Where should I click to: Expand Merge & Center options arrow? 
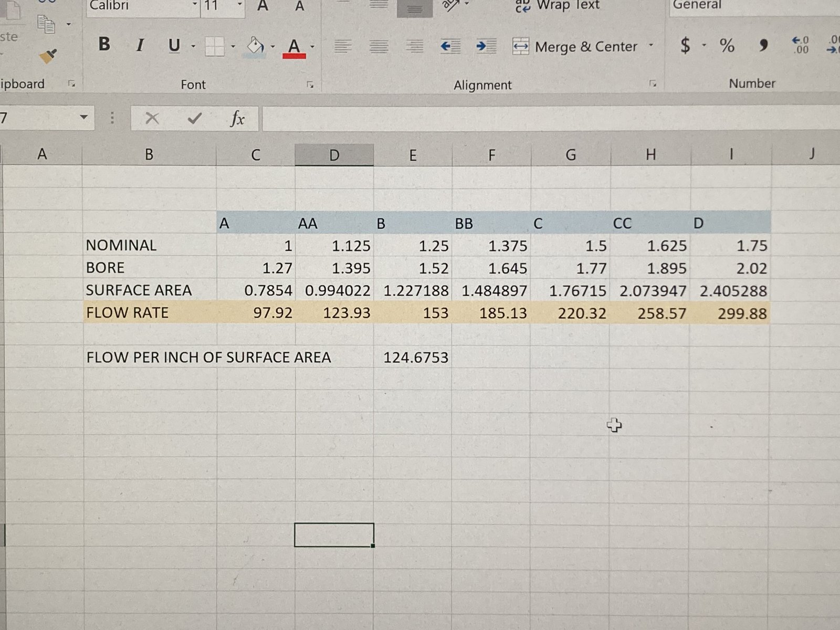click(651, 46)
